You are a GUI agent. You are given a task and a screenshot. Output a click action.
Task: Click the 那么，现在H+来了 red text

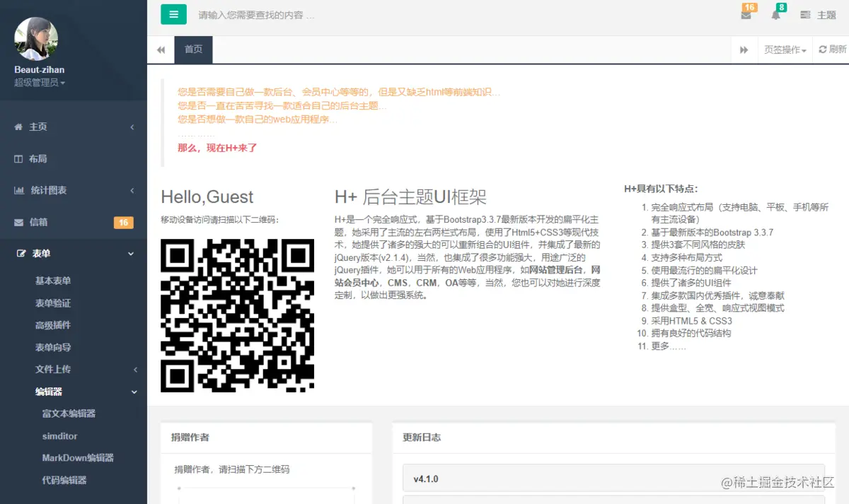coord(217,148)
